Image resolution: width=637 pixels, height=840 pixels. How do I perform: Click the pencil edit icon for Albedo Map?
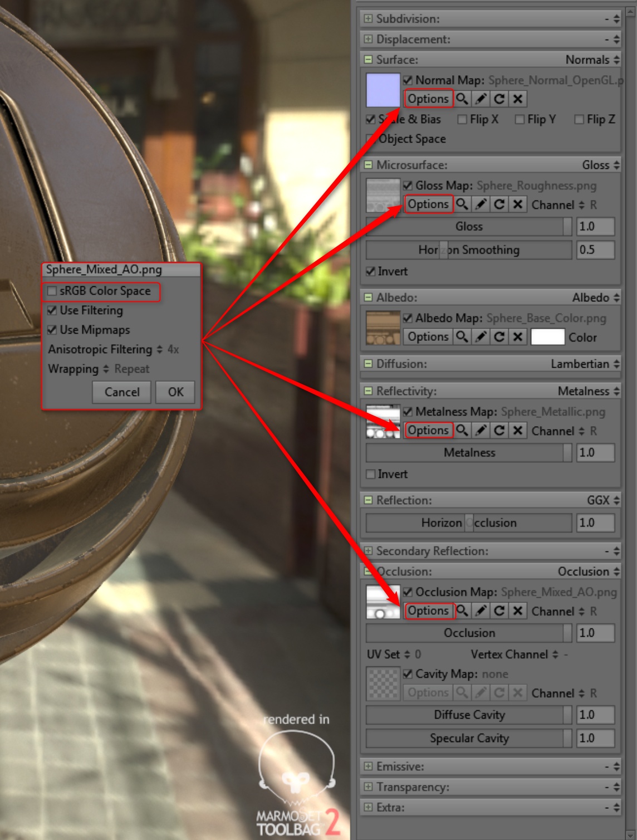point(481,337)
